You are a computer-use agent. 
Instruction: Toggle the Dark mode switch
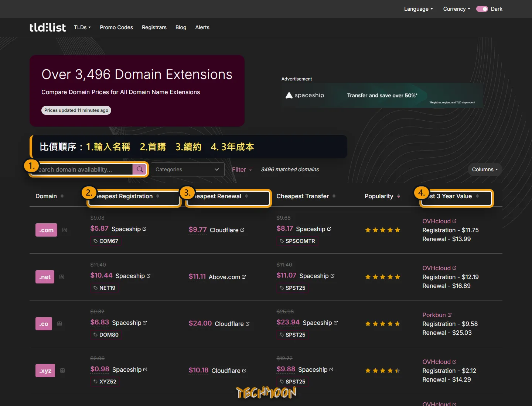(x=482, y=9)
